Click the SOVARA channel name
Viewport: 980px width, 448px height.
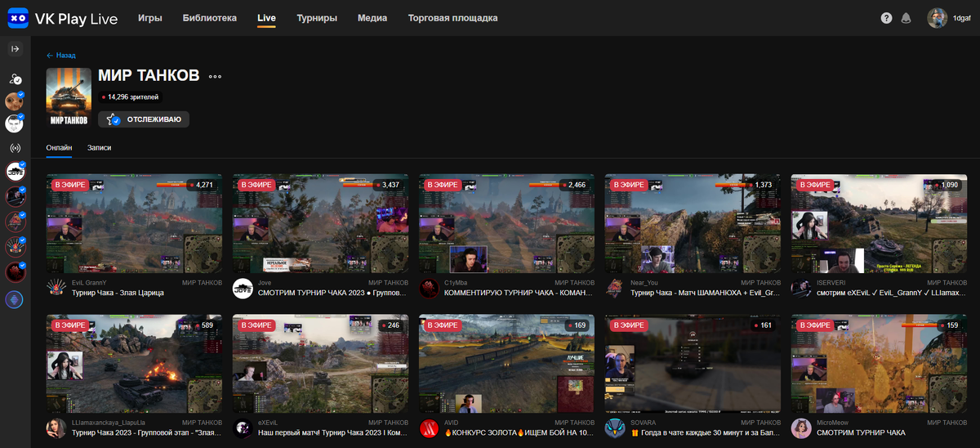click(644, 423)
